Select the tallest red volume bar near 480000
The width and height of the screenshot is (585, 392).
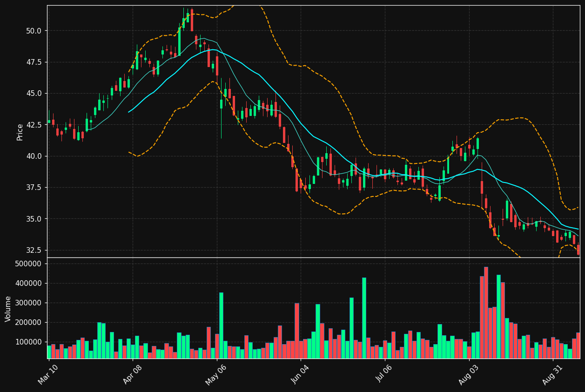pos(486,312)
